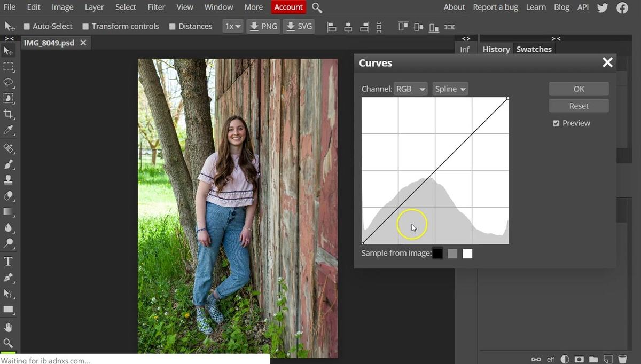Click the delete layer trash icon
The image size is (641, 364).
pyautogui.click(x=622, y=359)
